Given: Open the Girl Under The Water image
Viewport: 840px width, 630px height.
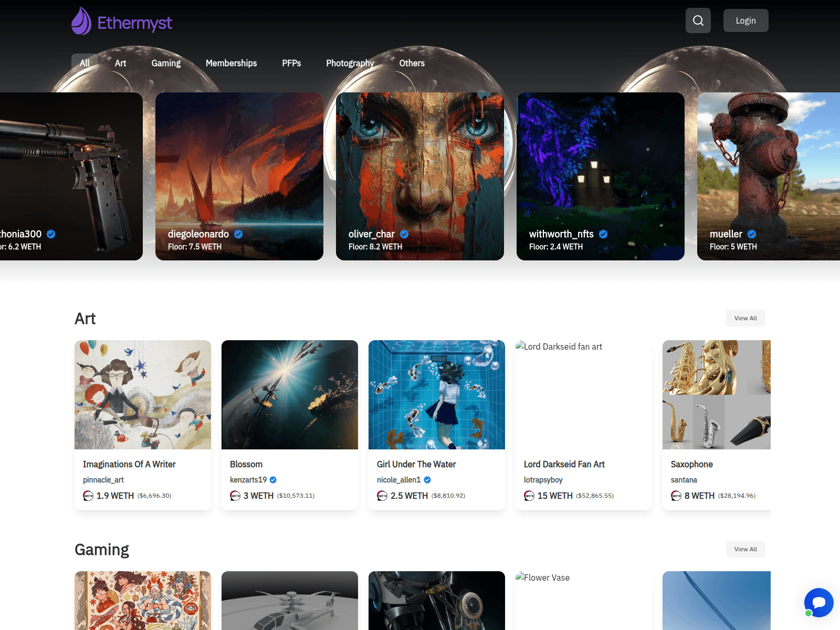Looking at the screenshot, I should (x=437, y=395).
